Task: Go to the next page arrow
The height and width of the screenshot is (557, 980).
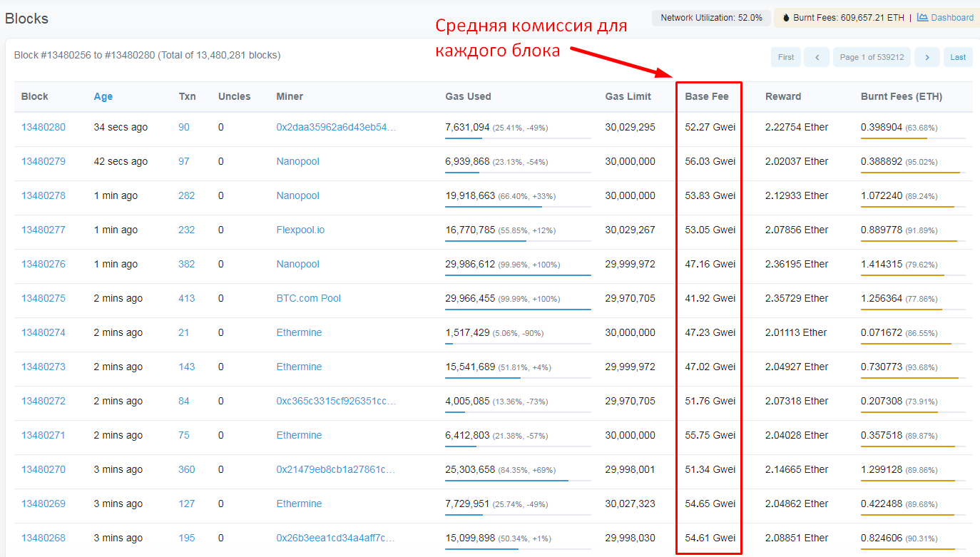Action: pyautogui.click(x=927, y=57)
